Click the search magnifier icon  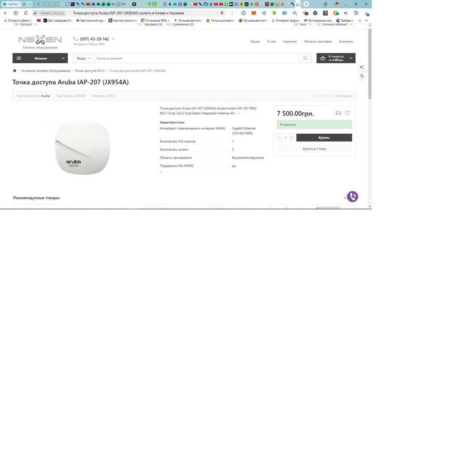tap(305, 58)
